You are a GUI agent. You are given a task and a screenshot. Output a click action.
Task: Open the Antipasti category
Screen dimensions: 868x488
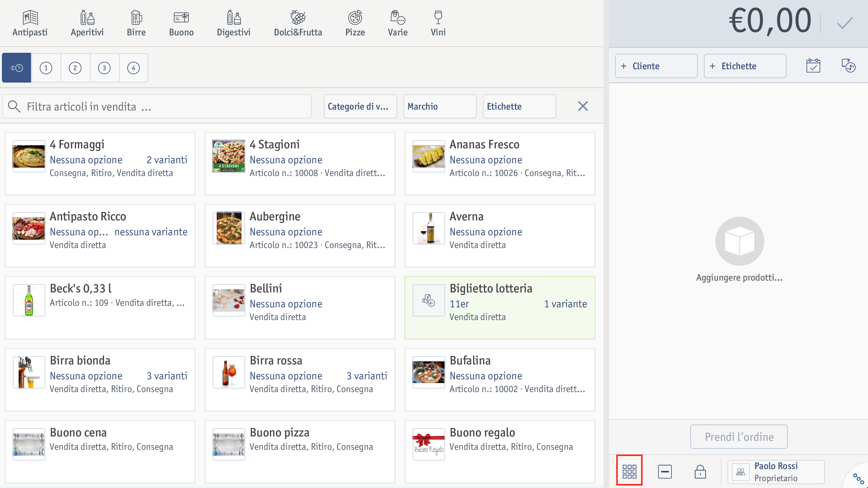point(30,23)
